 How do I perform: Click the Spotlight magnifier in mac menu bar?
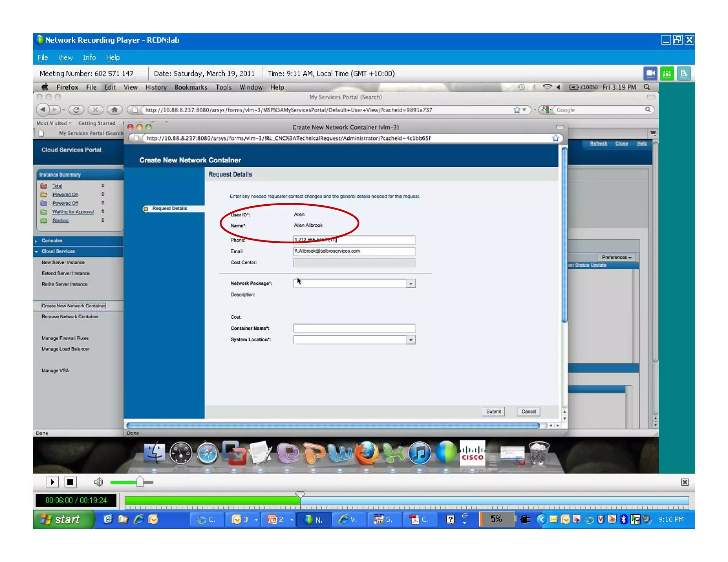pyautogui.click(x=647, y=87)
